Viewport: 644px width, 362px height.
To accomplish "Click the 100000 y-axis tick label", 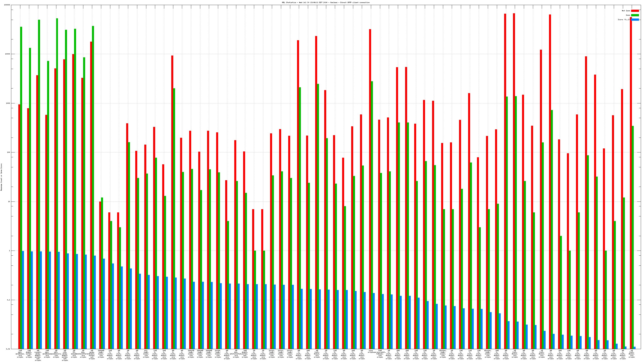I will pyautogui.click(x=7, y=5).
